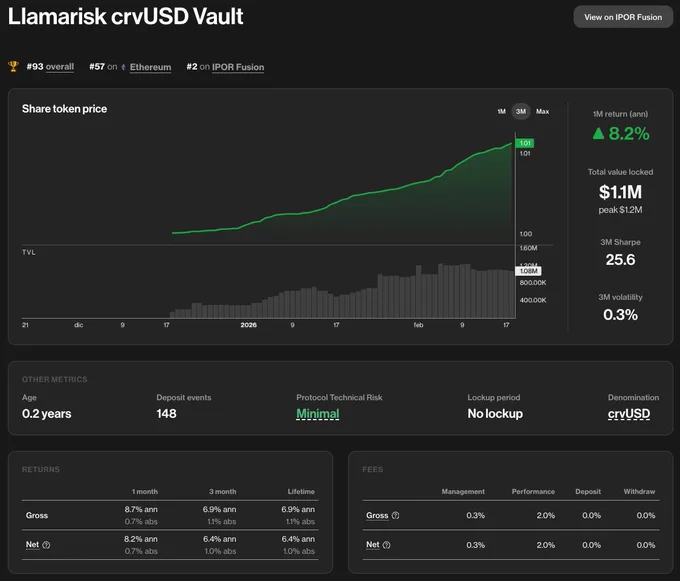Switch chart range to 1M
This screenshot has height=581, width=680.
(x=501, y=111)
